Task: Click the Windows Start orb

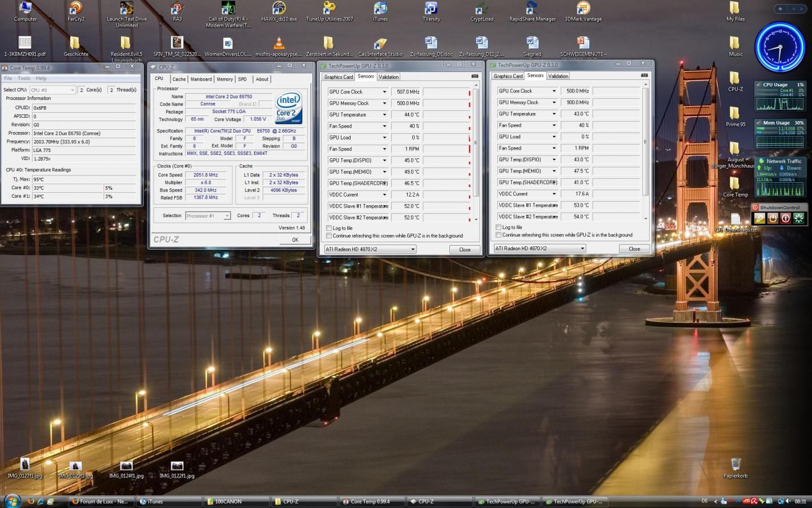Action: click(x=12, y=501)
